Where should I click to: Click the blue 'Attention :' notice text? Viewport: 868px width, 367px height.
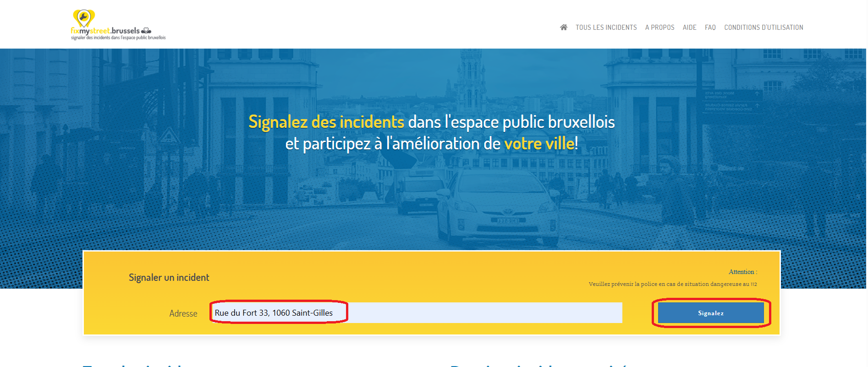pos(743,272)
